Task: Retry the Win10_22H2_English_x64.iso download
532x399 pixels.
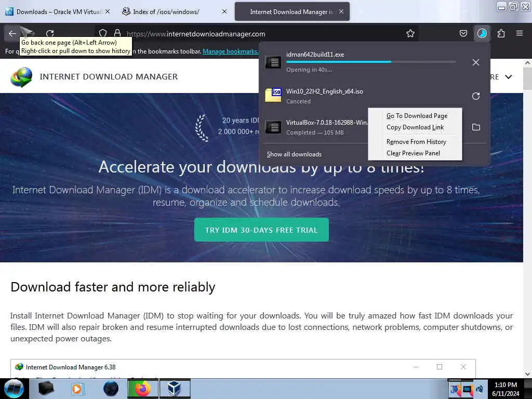Action: pyautogui.click(x=476, y=96)
